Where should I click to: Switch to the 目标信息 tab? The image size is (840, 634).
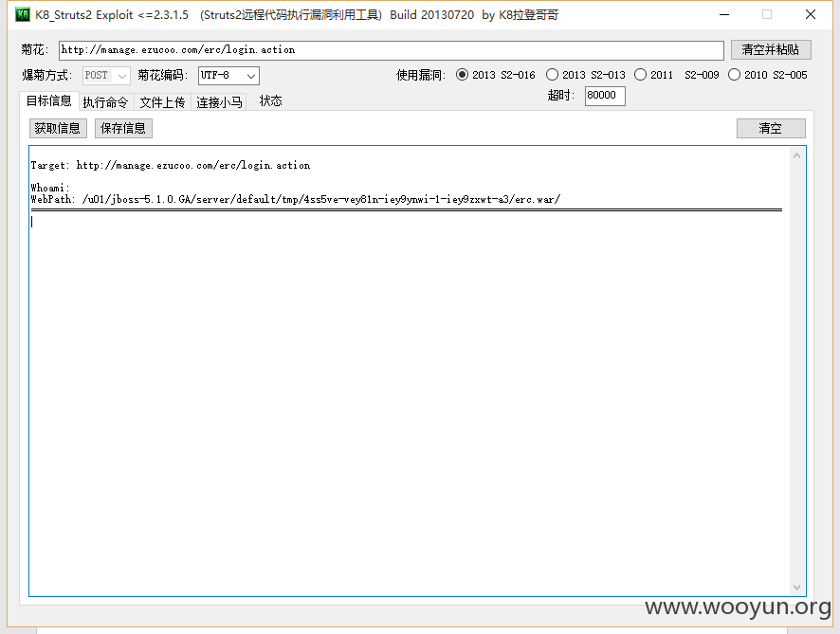48,100
